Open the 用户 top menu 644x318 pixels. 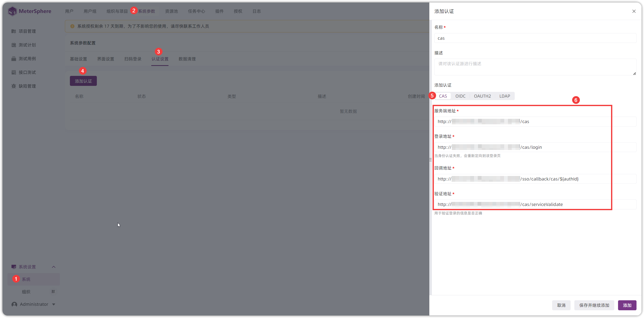click(69, 11)
